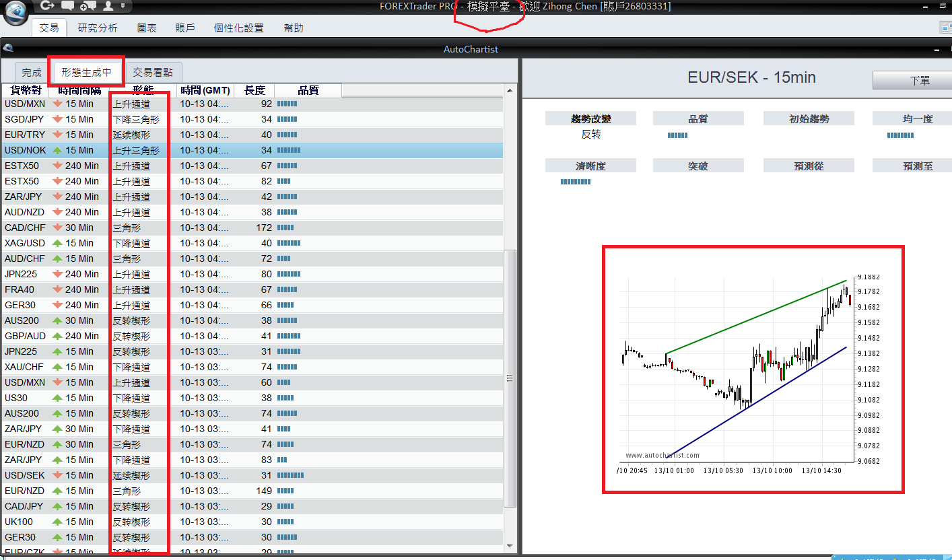Select the JPN225 15 Min 反转楔形 row
The width and height of the screenshot is (952, 560).
252,351
